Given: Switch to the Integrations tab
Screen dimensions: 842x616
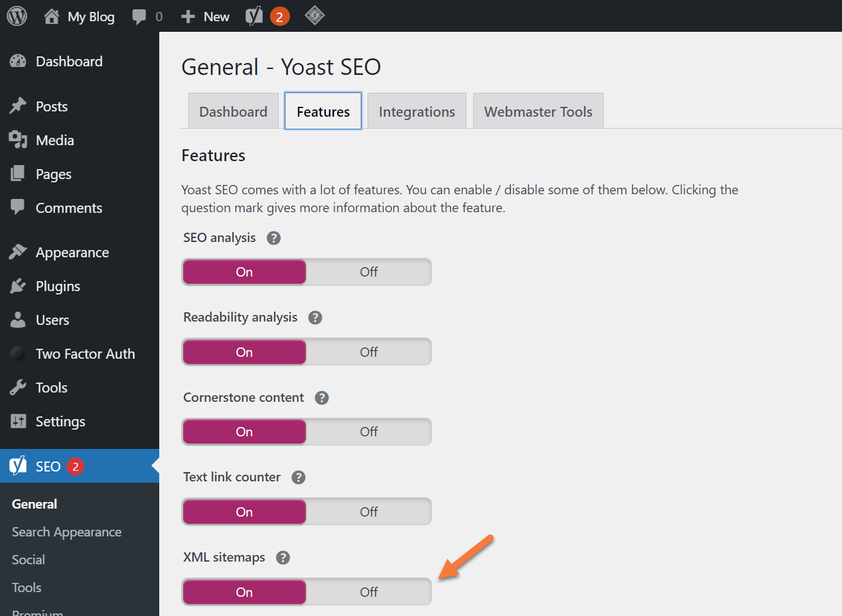Looking at the screenshot, I should point(417,111).
